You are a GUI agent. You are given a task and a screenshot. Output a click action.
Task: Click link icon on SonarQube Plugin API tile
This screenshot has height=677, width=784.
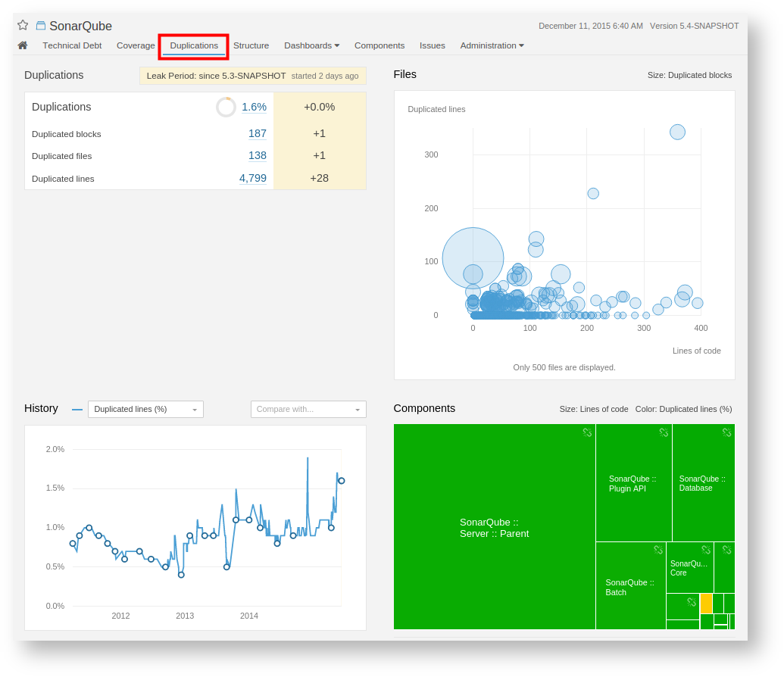click(664, 432)
